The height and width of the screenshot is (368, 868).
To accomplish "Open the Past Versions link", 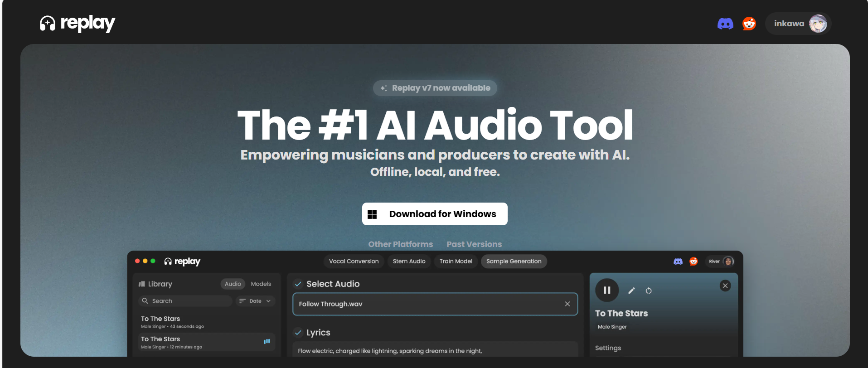I will point(474,244).
